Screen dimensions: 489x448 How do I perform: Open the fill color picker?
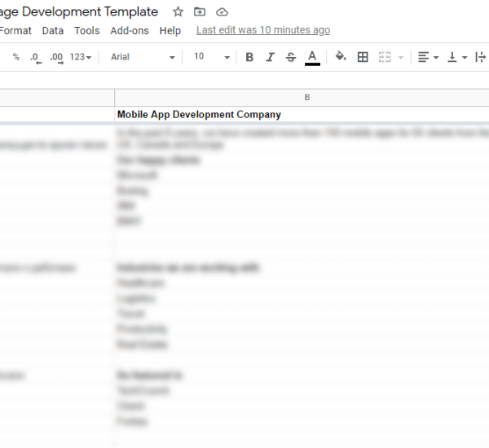tap(341, 57)
